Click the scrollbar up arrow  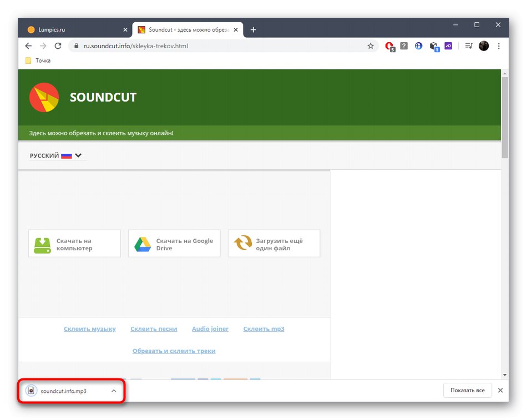click(x=505, y=73)
